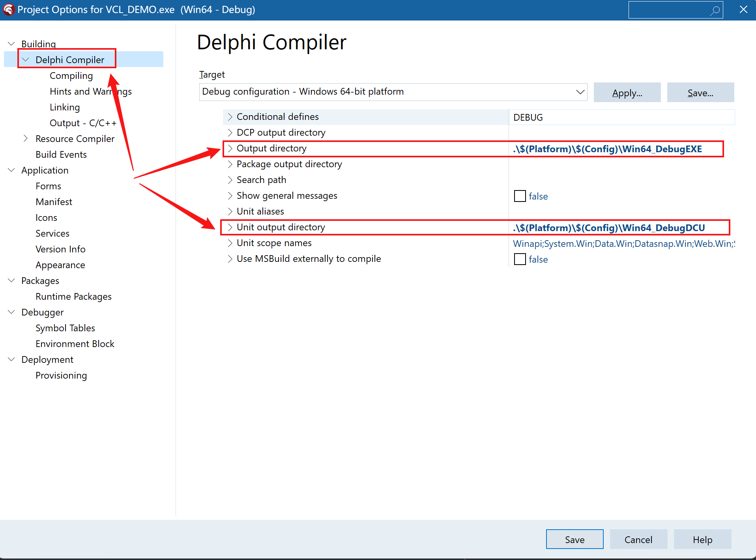Viewport: 756px width, 560px height.
Task: Select Symbol Tables under Debugger
Action: pyautogui.click(x=65, y=328)
